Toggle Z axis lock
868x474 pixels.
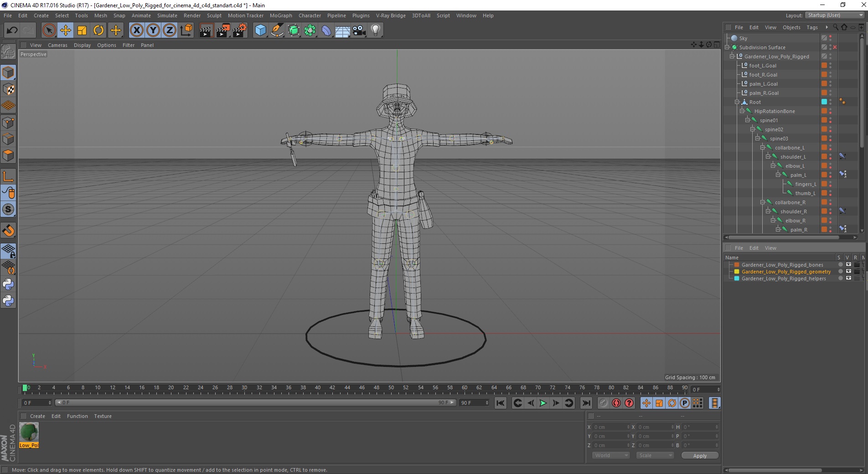170,31
